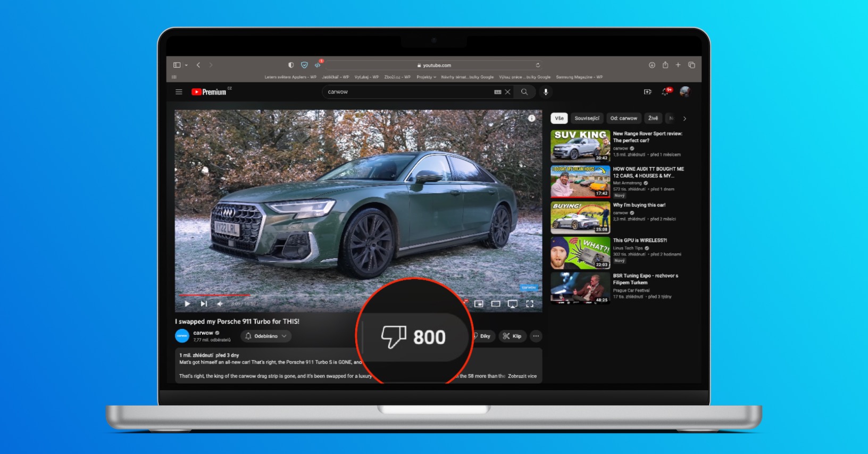Enter full screen video
This screenshot has width=868, height=454.
tap(530, 304)
